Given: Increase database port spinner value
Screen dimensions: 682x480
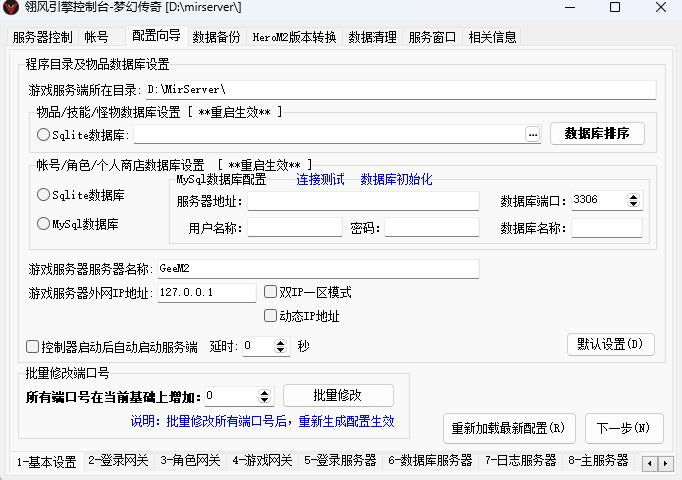Looking at the screenshot, I should tap(634, 196).
